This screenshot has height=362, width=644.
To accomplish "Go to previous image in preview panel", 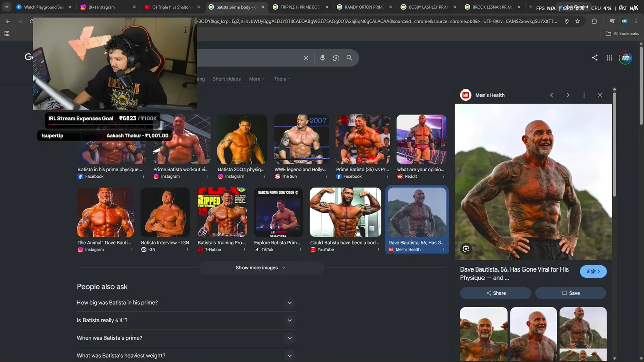I will pos(551,95).
